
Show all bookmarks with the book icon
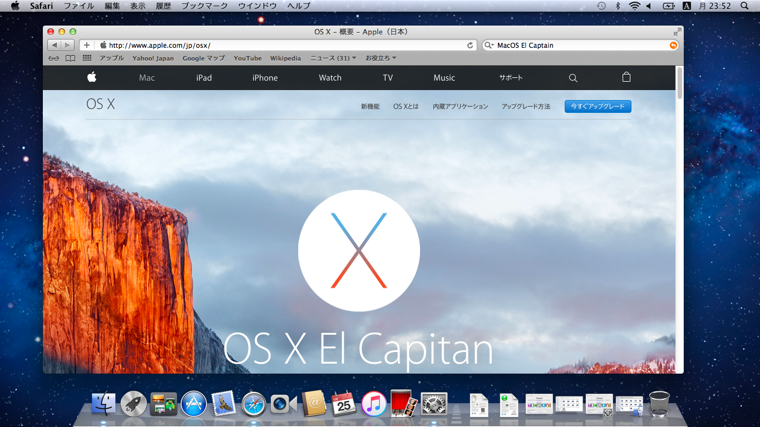tap(70, 58)
